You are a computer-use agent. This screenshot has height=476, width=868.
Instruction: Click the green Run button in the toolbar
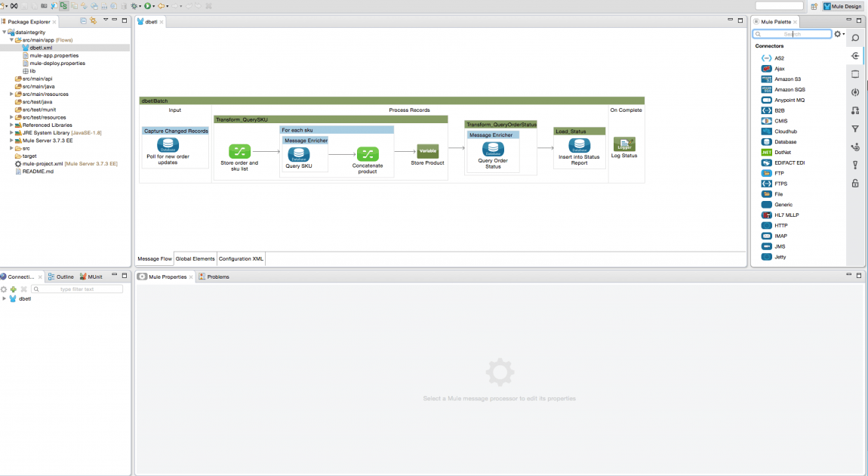(147, 7)
